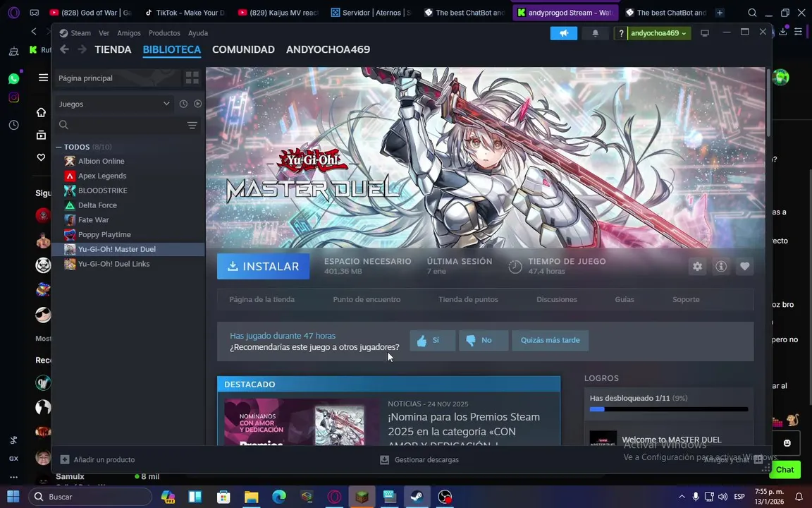Screen dimensions: 812x508
Task: Open new browser tab plus button
Action: point(719,13)
